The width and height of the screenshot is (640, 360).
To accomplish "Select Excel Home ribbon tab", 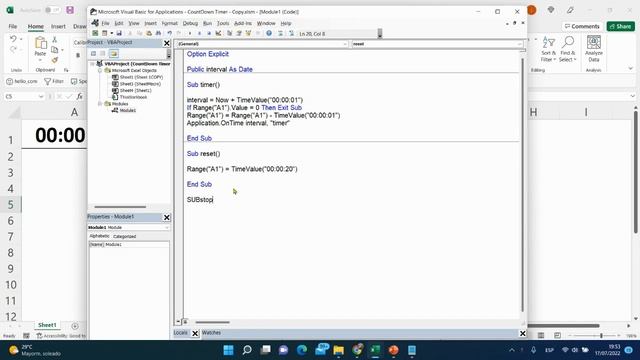I will [36, 26].
